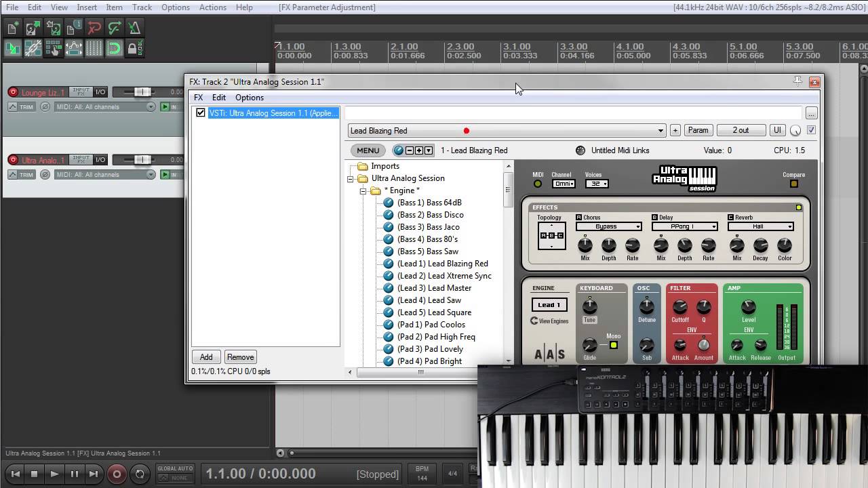Toggle the locking padlock icon
The width and height of the screenshot is (868, 488).
click(x=135, y=48)
